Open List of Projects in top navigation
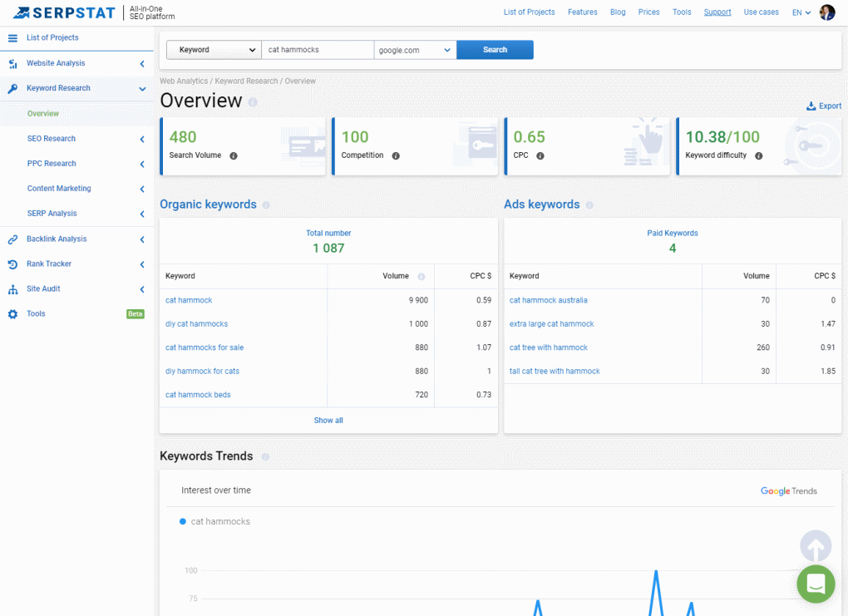This screenshot has width=848, height=616. tap(529, 12)
